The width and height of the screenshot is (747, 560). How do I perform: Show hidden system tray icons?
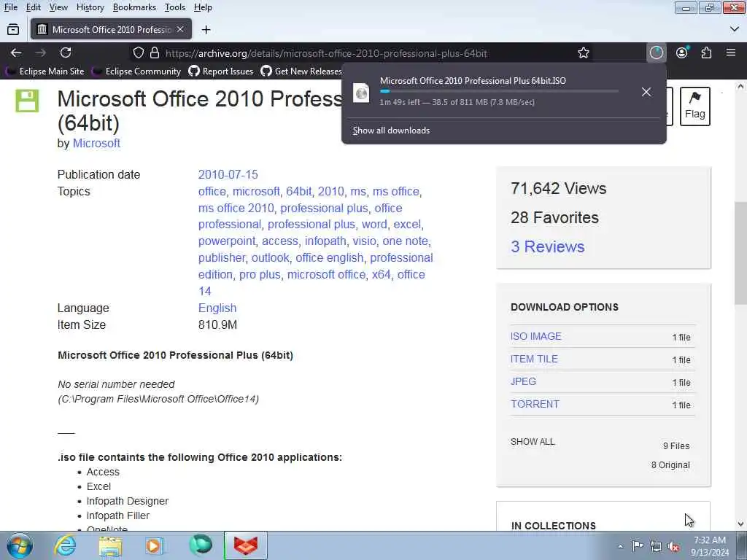pyautogui.click(x=620, y=546)
